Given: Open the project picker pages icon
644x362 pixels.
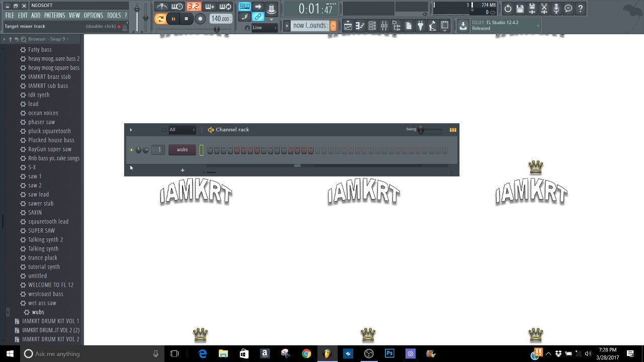Looking at the screenshot, I should coord(408,26).
